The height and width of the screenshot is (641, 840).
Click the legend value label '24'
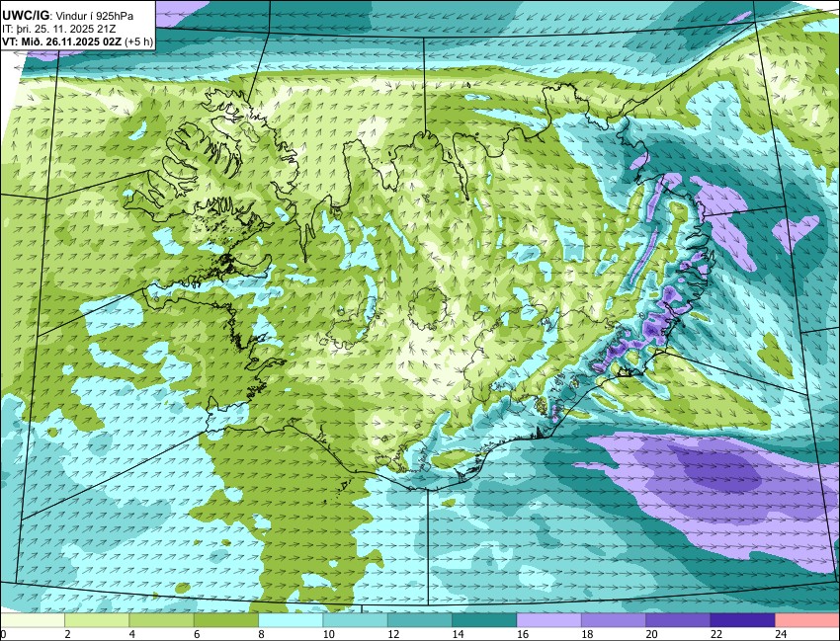(781, 634)
